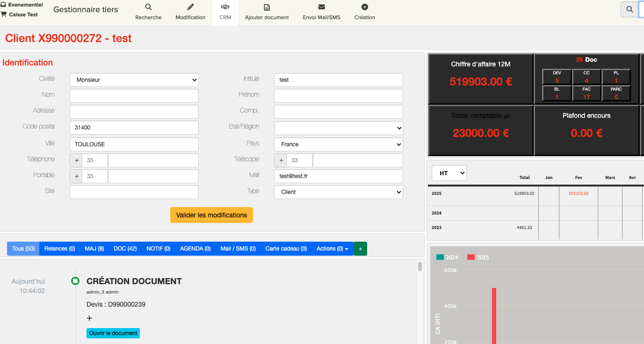Click the Création plus-circle icon

pyautogui.click(x=365, y=7)
